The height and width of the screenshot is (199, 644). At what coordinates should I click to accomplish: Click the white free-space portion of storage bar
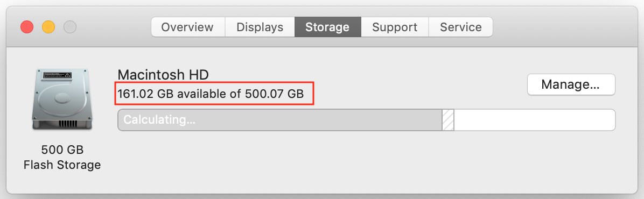tap(534, 120)
